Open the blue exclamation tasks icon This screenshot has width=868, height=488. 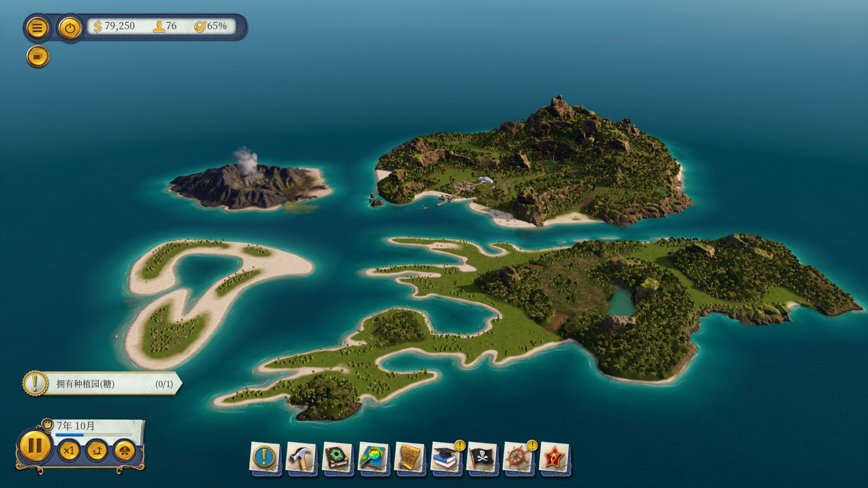coord(265,458)
